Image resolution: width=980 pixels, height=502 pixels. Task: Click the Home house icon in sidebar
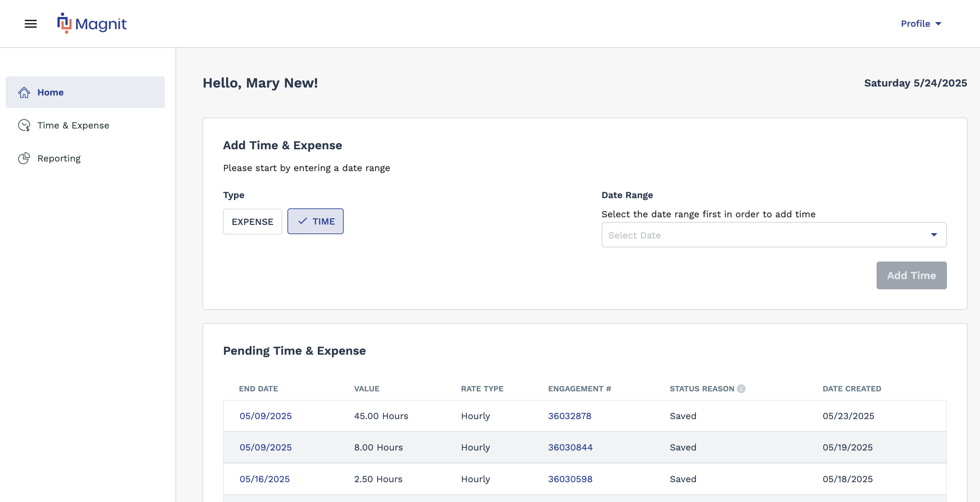click(x=24, y=92)
